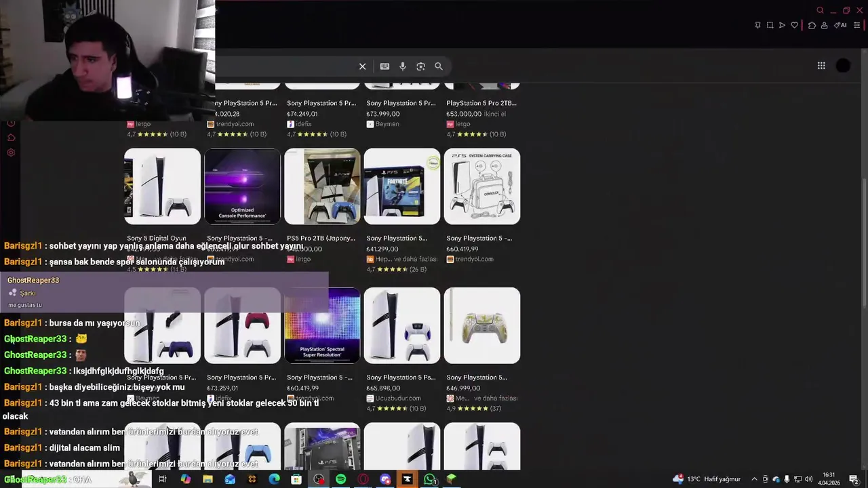Start voice search with the microphone icon
This screenshot has width=868, height=488.
pos(403,66)
